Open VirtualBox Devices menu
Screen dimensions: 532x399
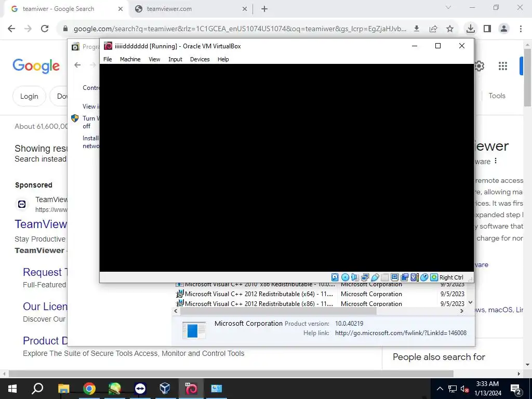click(200, 59)
